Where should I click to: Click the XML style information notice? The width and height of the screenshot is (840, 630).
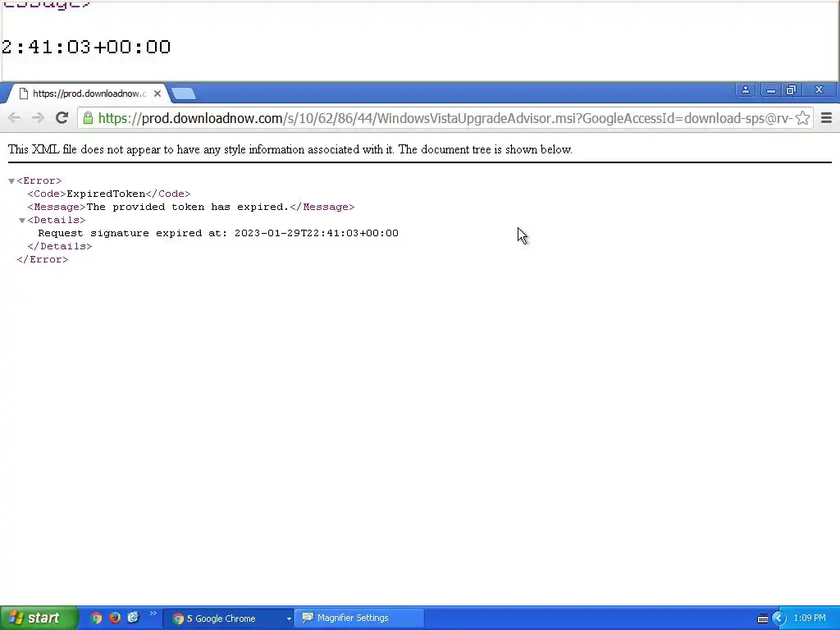click(x=290, y=149)
